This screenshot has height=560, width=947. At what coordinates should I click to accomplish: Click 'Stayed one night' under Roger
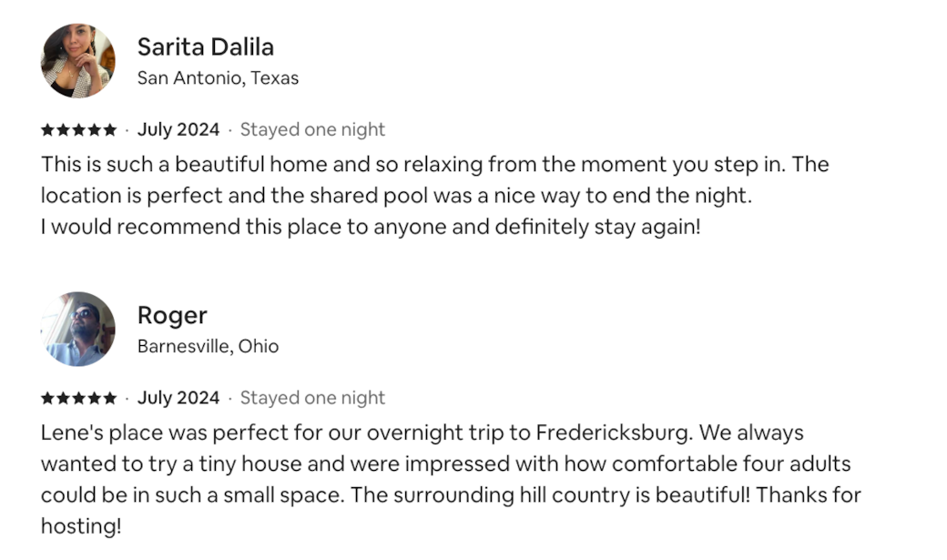(x=312, y=398)
